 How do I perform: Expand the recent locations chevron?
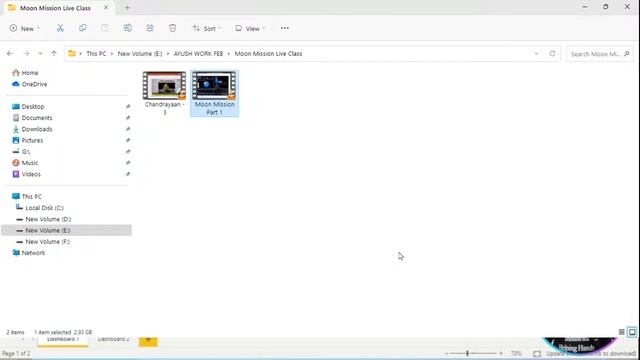coord(40,53)
